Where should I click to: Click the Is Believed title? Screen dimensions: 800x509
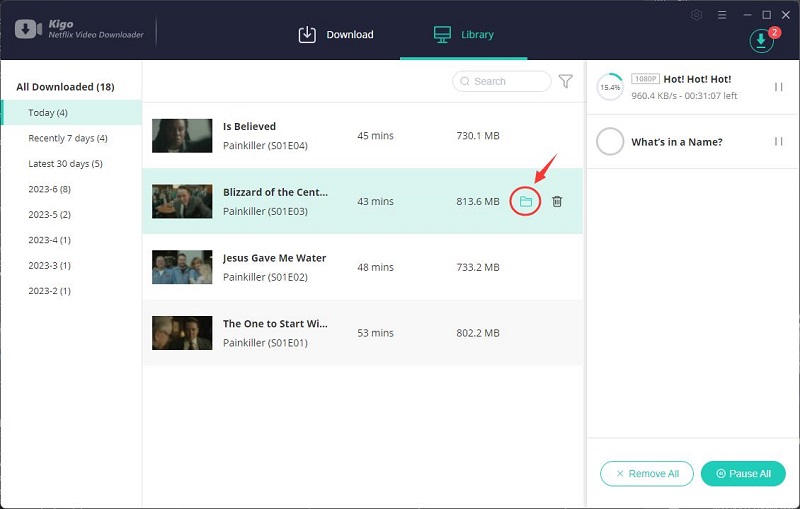(x=249, y=126)
